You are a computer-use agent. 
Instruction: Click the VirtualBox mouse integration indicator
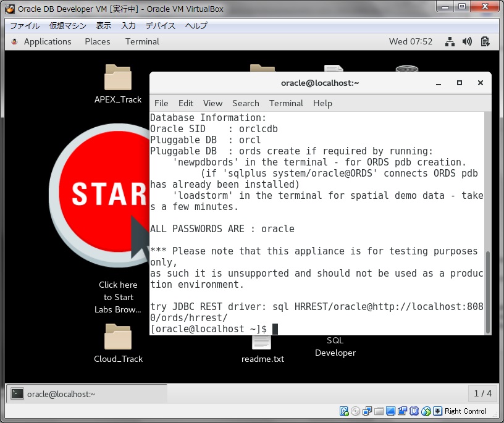[426, 411]
